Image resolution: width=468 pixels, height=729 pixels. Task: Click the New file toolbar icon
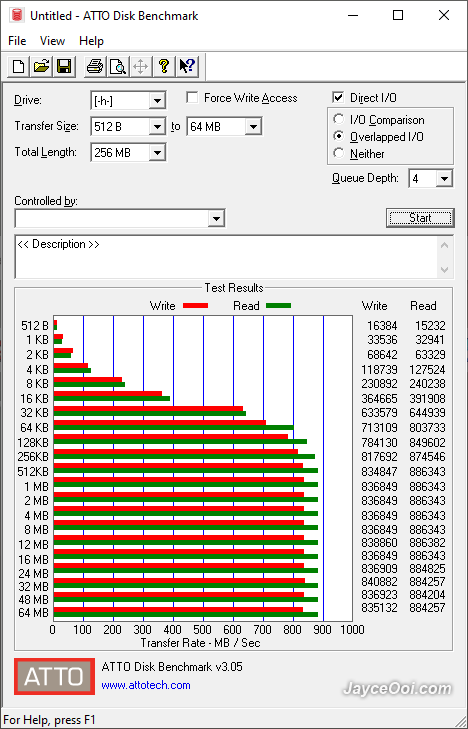tap(19, 66)
